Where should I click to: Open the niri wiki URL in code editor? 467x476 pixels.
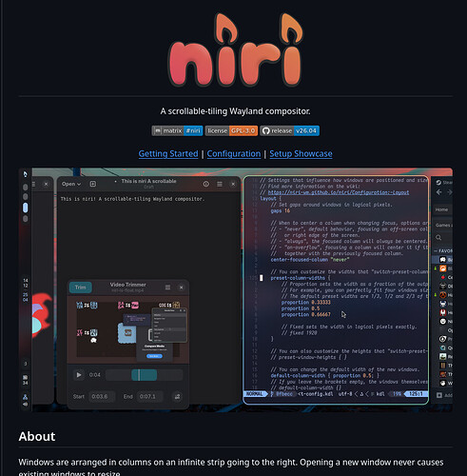click(339, 192)
